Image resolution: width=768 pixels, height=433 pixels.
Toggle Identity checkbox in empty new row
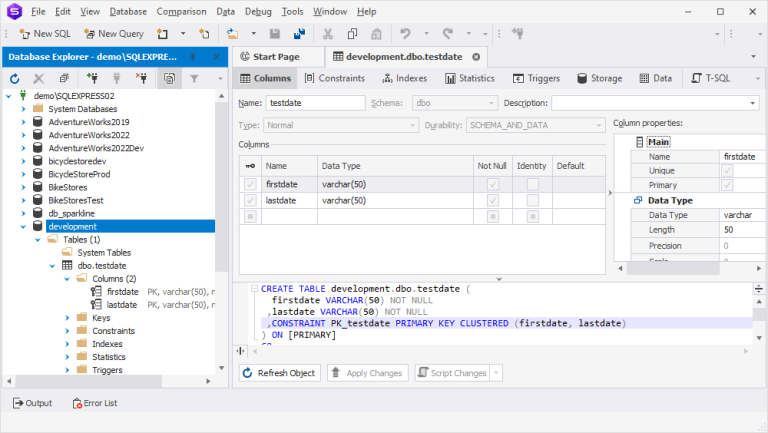[x=532, y=216]
